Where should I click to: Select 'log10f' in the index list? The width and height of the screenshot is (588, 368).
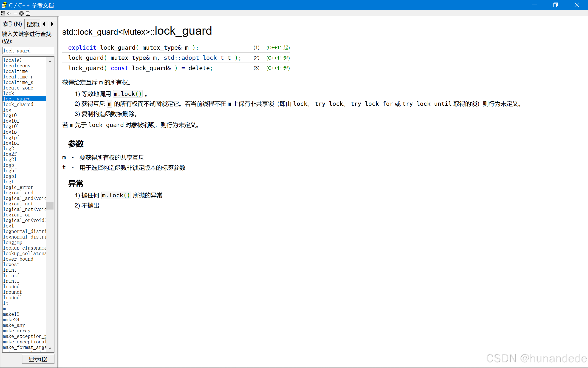pyautogui.click(x=11, y=121)
